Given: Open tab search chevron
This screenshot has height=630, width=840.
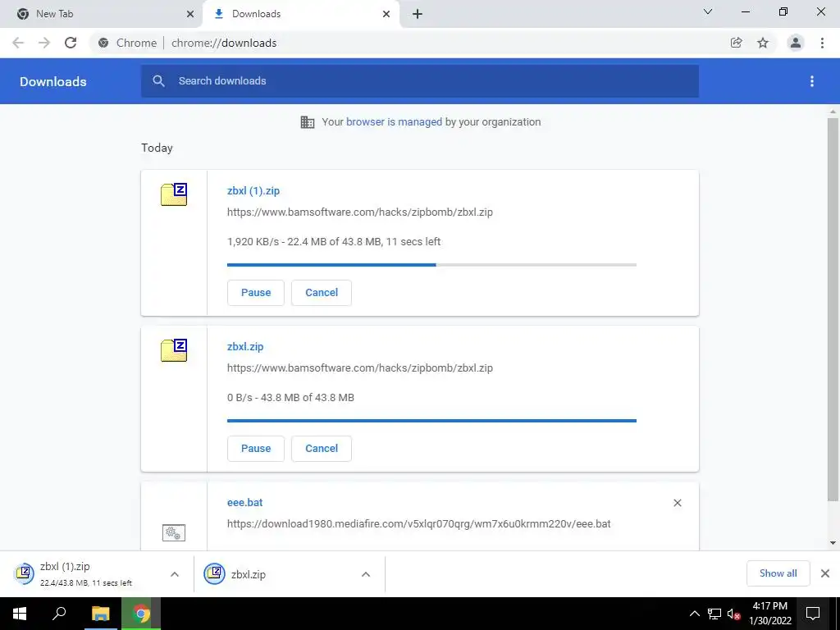Looking at the screenshot, I should point(708,11).
